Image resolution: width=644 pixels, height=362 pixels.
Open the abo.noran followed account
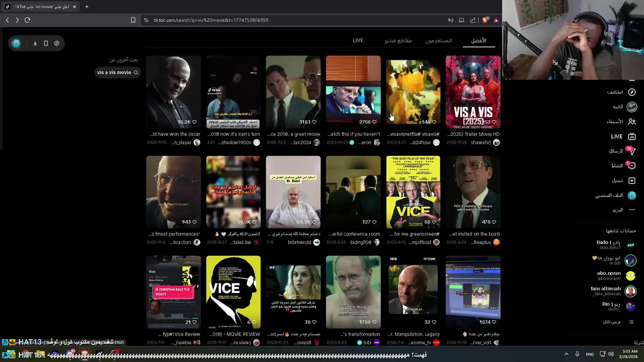(x=616, y=276)
